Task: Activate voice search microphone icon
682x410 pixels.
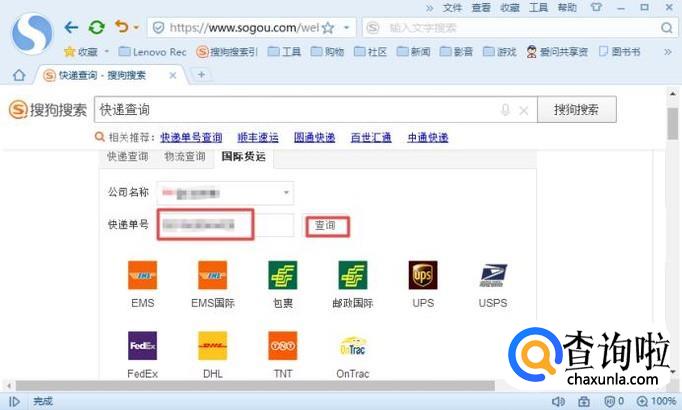Action: [505, 110]
